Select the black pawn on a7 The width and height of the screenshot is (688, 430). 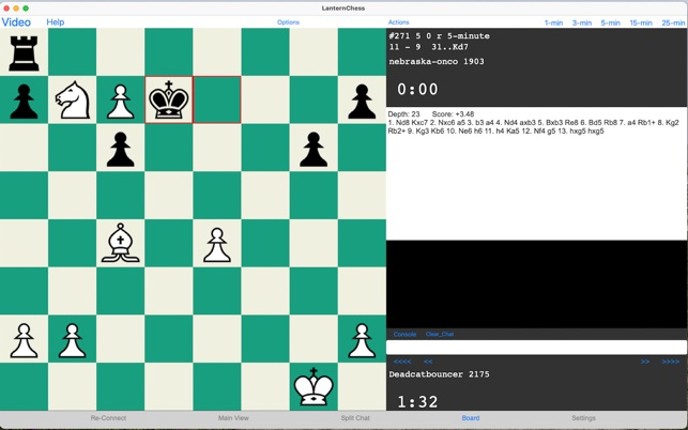tap(24, 101)
